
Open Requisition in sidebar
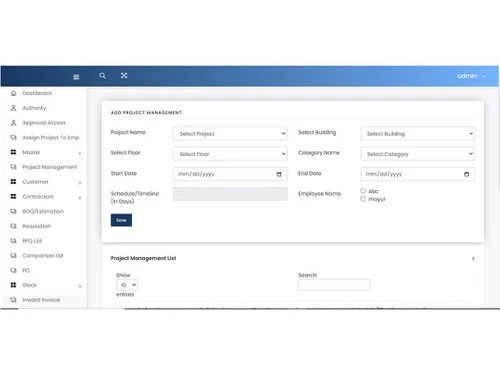37,226
